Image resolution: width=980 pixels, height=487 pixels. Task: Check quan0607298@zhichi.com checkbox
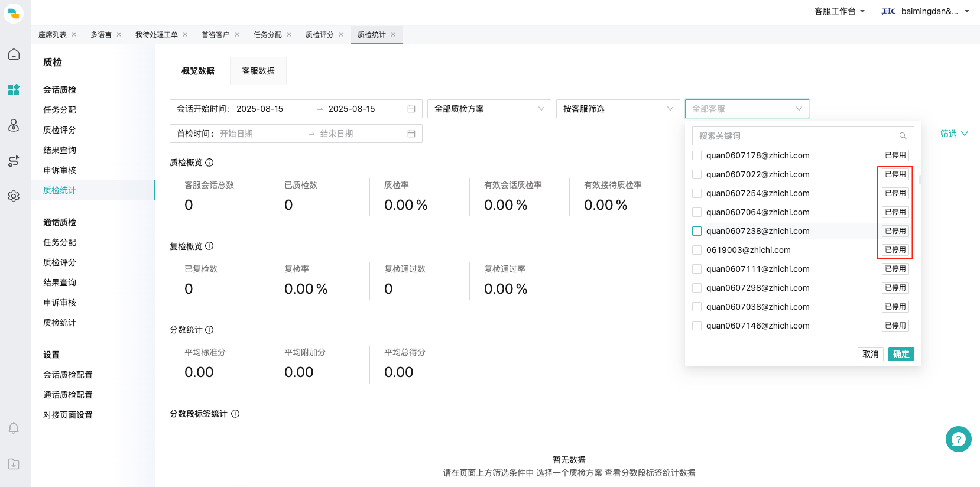[697, 288]
